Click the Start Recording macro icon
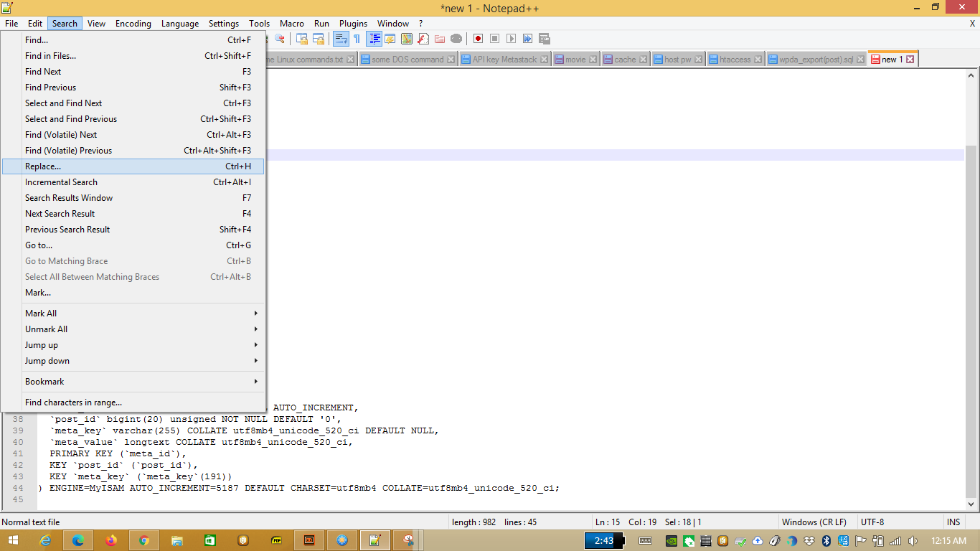The width and height of the screenshot is (980, 551). [x=478, y=39]
